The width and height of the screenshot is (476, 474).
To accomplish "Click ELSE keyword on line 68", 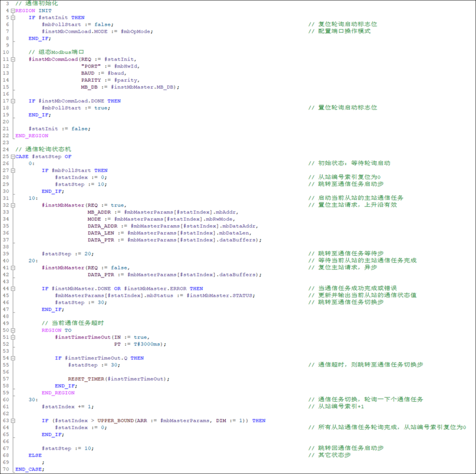I will (35, 455).
